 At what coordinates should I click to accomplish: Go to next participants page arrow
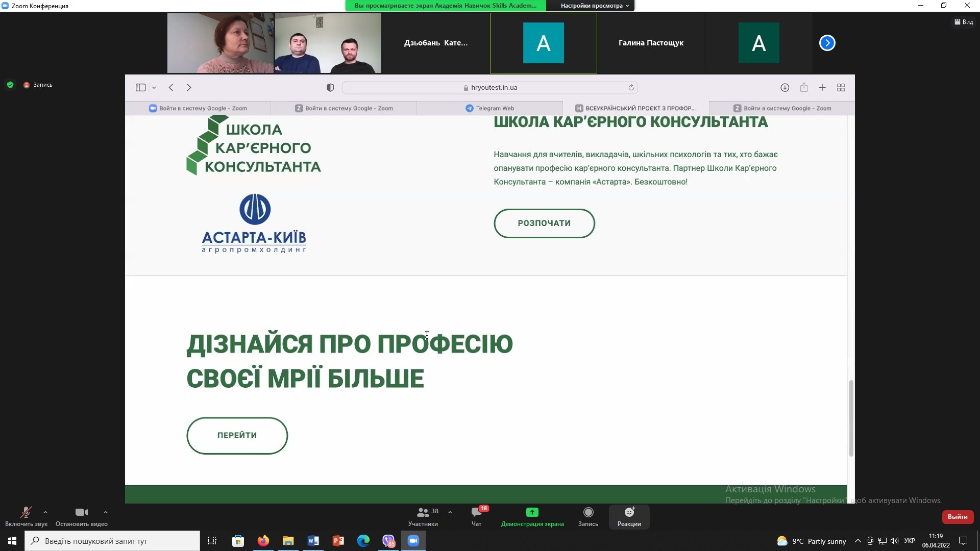(x=827, y=43)
